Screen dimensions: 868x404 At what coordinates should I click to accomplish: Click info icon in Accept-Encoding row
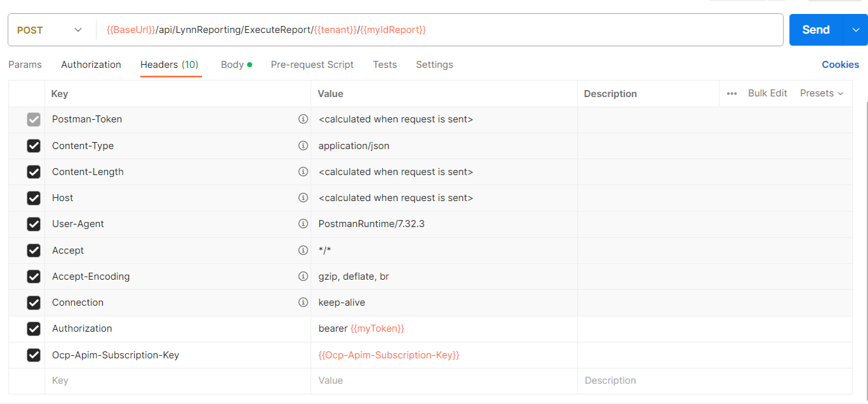(303, 277)
